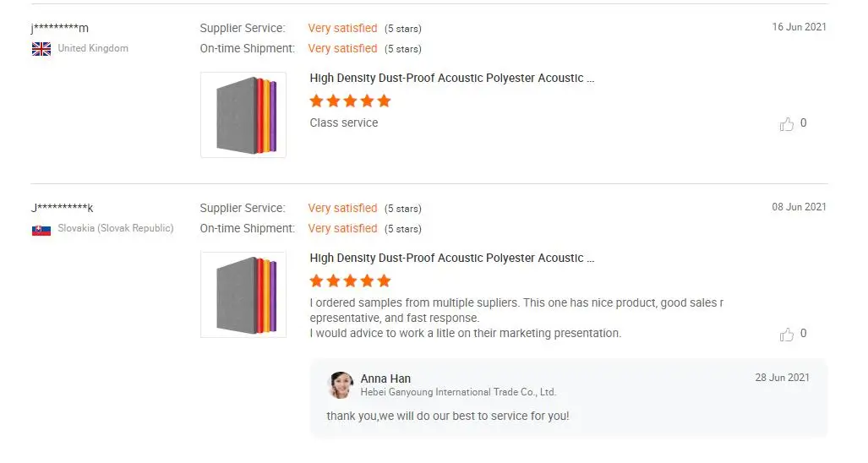
Task: Click the Slovakia flag icon
Action: [x=41, y=229]
